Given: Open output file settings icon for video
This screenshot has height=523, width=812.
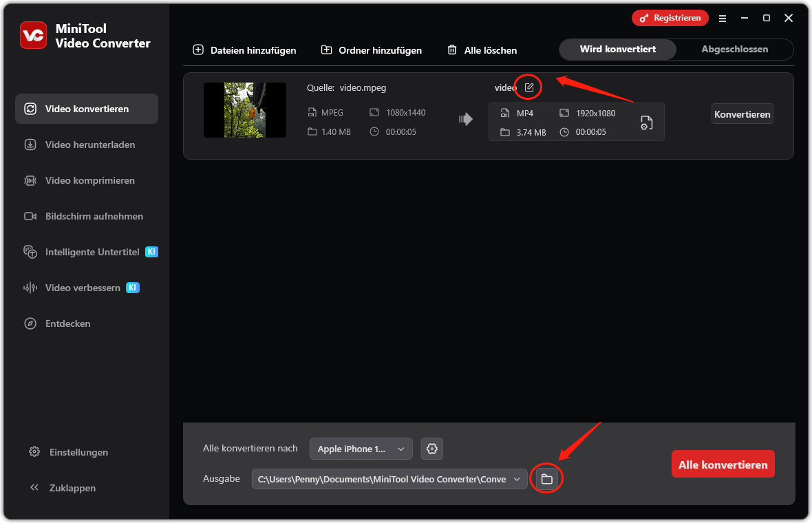Looking at the screenshot, I should [x=646, y=122].
